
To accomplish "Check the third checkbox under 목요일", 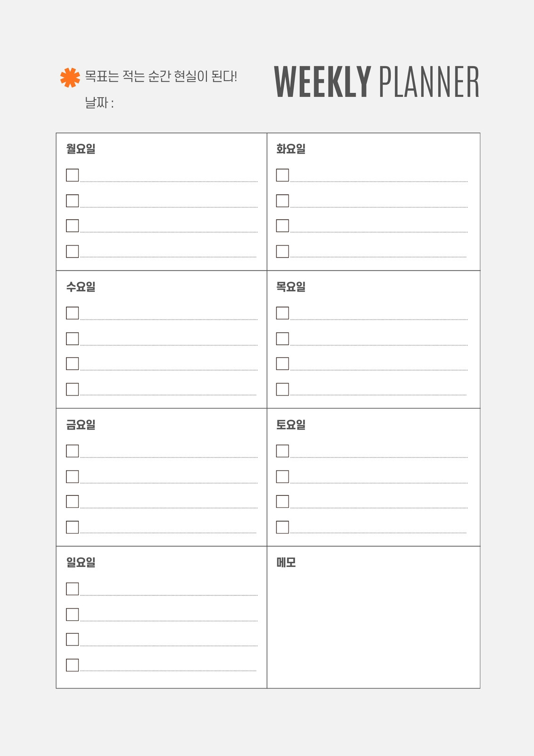I will pos(282,364).
